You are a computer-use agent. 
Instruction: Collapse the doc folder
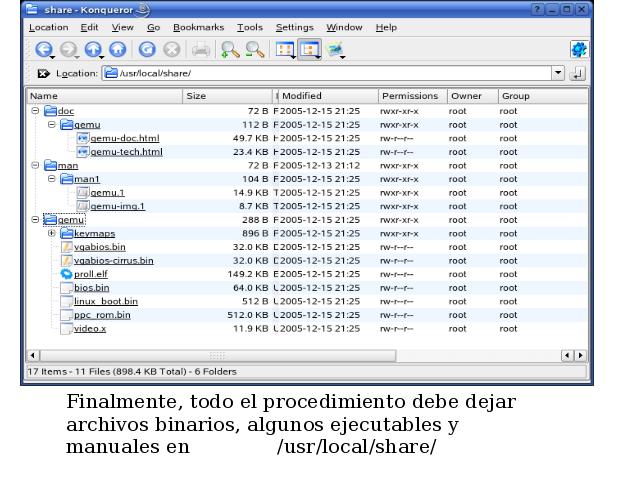pos(35,111)
